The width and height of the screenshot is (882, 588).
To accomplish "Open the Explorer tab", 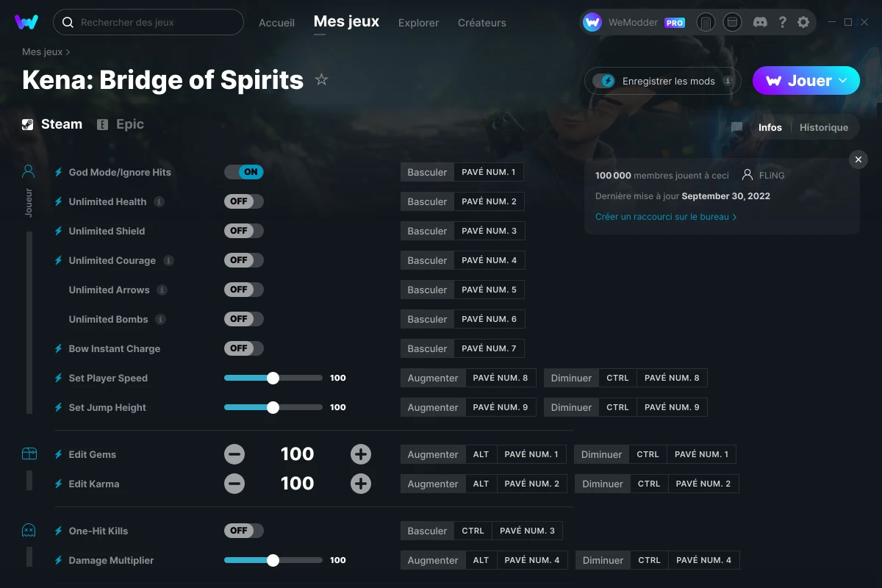I will pos(418,23).
